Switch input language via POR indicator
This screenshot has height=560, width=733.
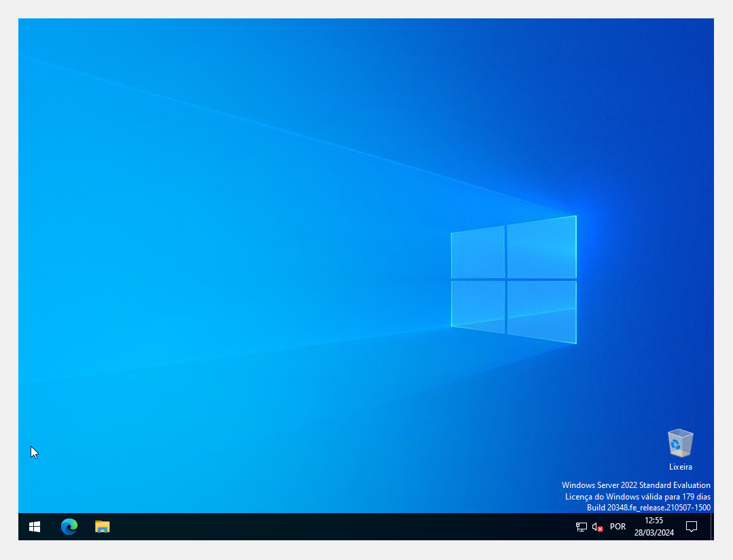click(x=618, y=527)
